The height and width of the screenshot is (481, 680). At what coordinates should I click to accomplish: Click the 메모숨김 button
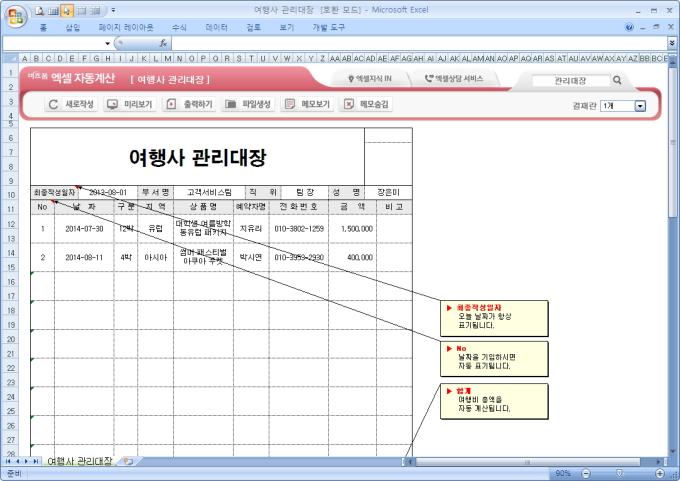[366, 104]
